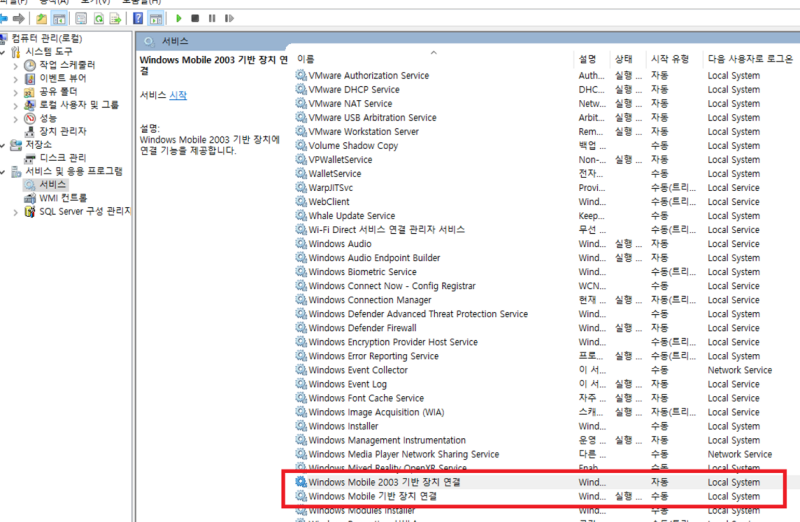This screenshot has height=522, width=800.
Task: Select 디스크 관리 in the tree
Action: [x=62, y=158]
